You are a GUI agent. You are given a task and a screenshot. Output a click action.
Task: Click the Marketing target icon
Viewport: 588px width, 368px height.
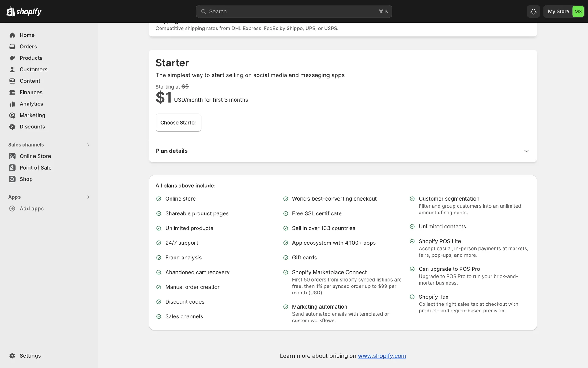coord(12,115)
